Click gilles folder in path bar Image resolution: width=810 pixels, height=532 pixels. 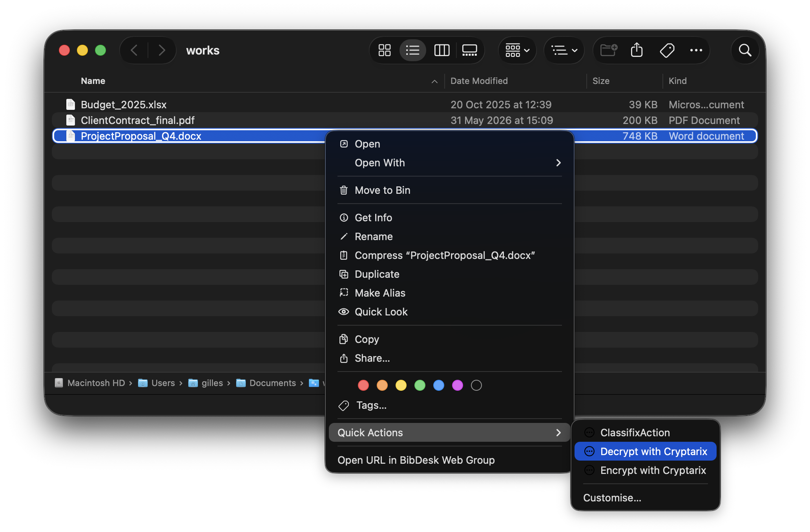pyautogui.click(x=206, y=383)
